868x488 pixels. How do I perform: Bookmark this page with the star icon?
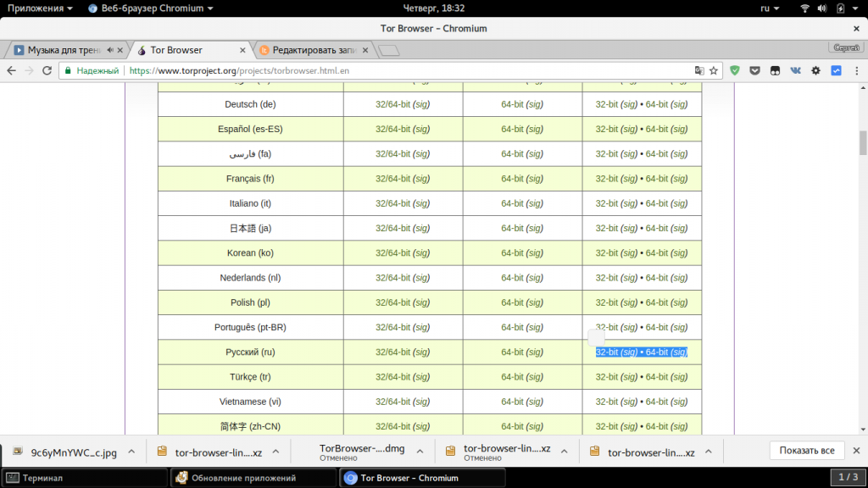pos(714,71)
